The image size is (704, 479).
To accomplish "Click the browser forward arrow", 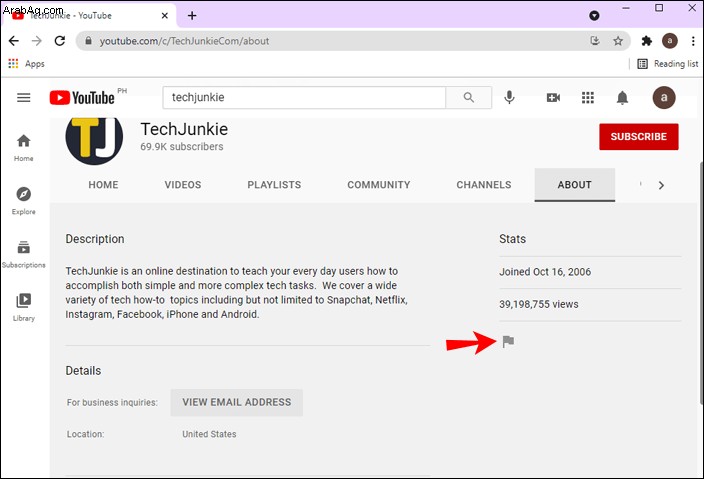I will (36, 41).
